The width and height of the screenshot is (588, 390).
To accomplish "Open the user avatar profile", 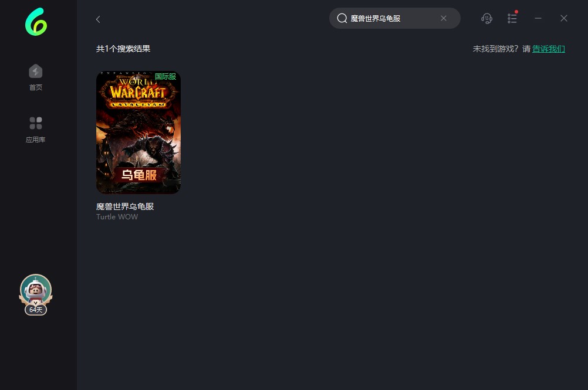I will [x=36, y=289].
